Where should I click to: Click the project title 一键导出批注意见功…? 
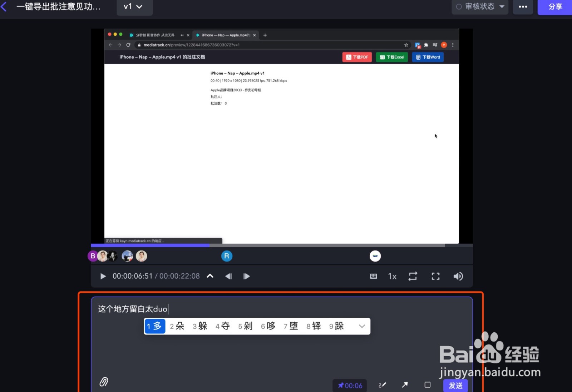(58, 7)
